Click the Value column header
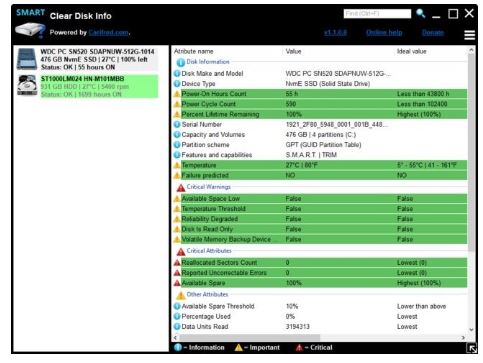 coord(293,51)
